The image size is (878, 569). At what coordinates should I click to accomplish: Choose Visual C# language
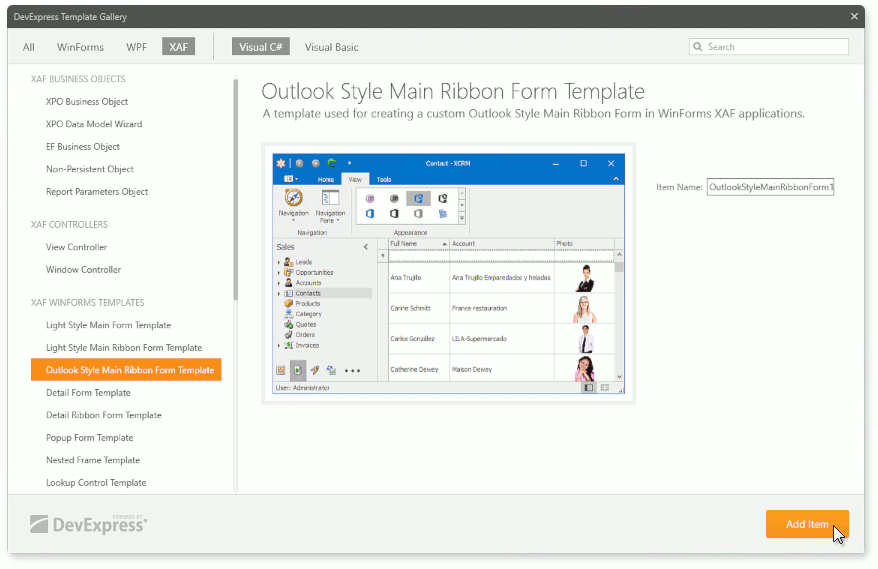click(x=261, y=46)
